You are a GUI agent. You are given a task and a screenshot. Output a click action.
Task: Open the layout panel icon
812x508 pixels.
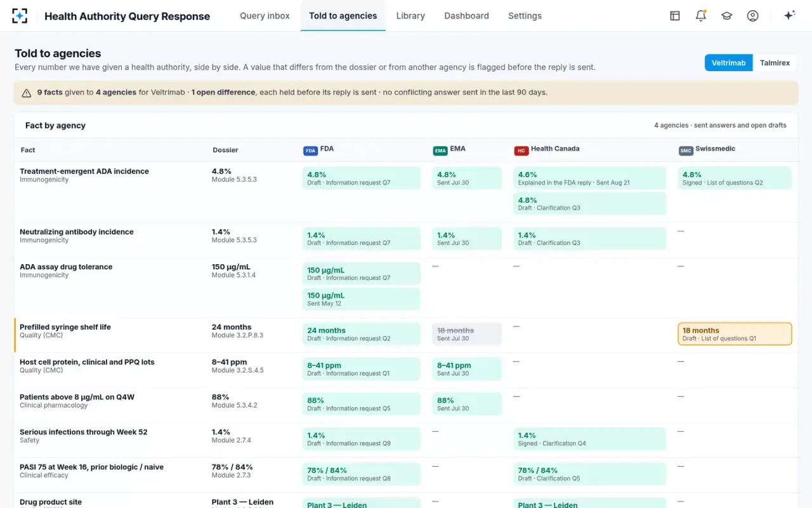click(x=675, y=16)
